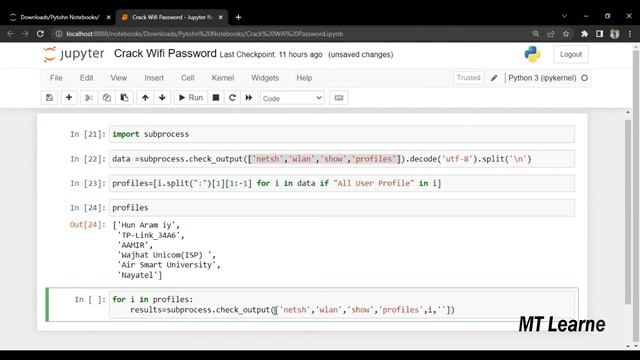Insert cell below with the plus icon
This screenshot has width=640, height=360.
[69, 98]
